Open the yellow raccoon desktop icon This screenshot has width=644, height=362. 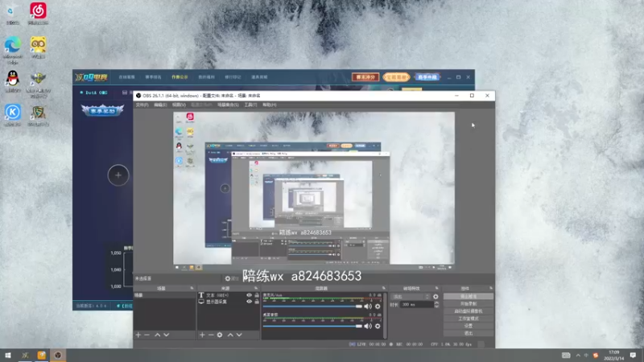(38, 47)
